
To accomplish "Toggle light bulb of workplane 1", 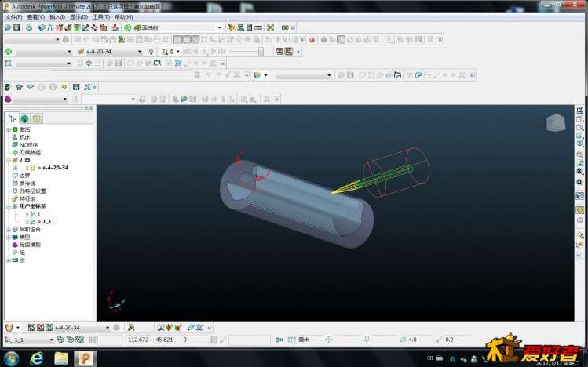I will [x=27, y=214].
